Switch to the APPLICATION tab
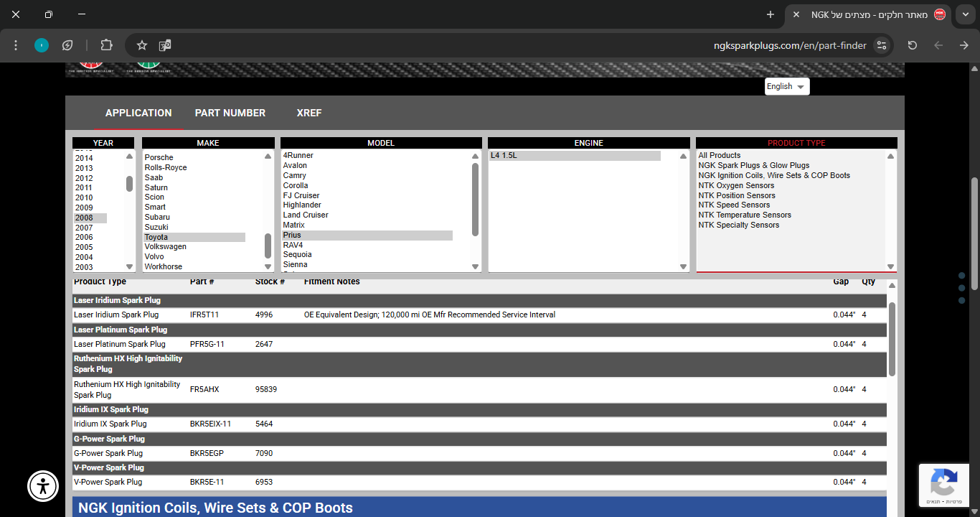 tap(138, 113)
